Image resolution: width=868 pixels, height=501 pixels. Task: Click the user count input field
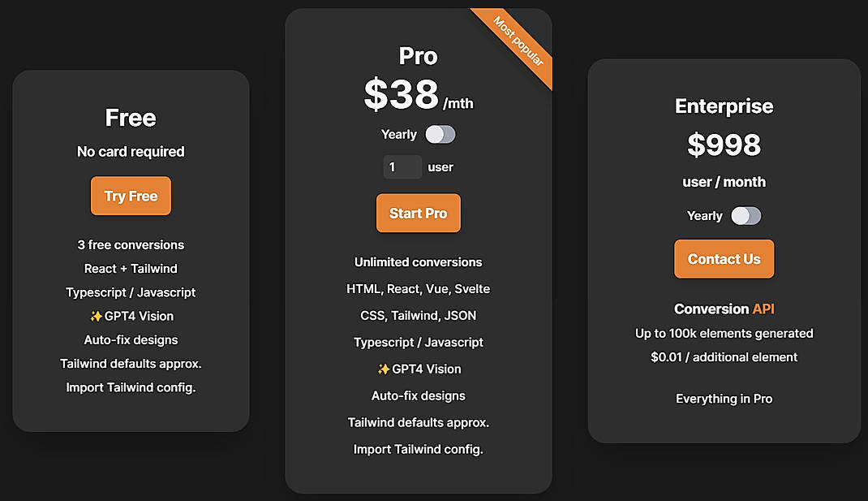402,166
